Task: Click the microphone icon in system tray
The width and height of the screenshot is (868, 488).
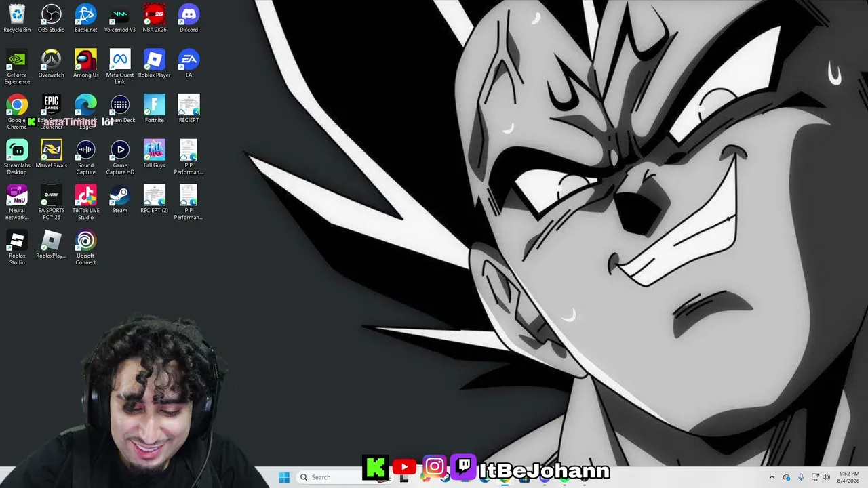Action: [801, 477]
